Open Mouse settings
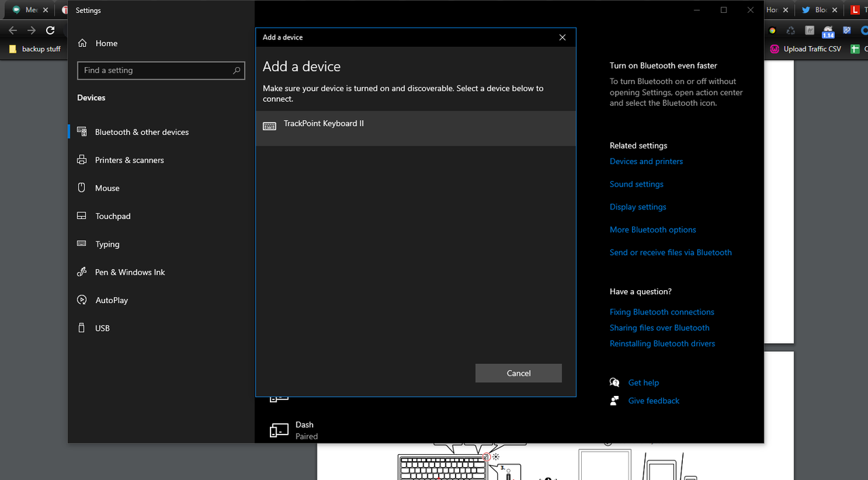 (x=107, y=188)
